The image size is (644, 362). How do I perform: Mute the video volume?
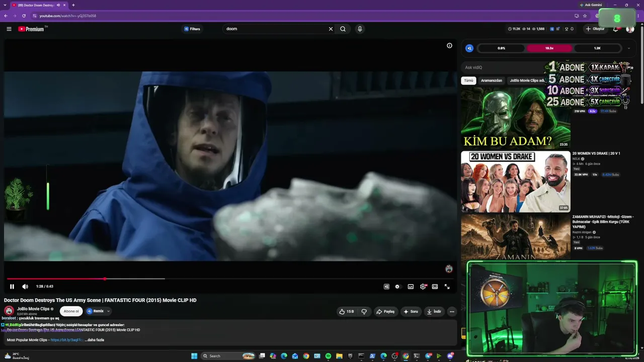coord(25,287)
